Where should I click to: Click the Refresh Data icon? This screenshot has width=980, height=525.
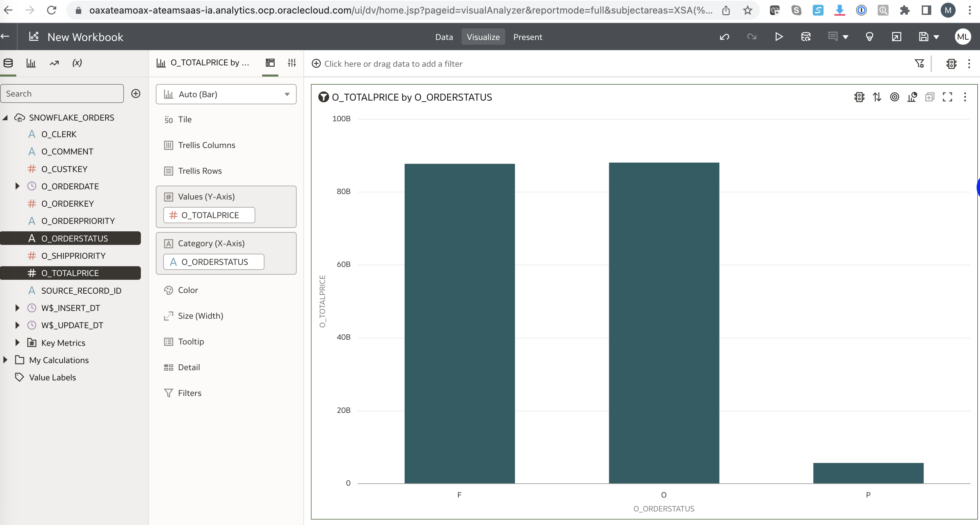click(806, 37)
